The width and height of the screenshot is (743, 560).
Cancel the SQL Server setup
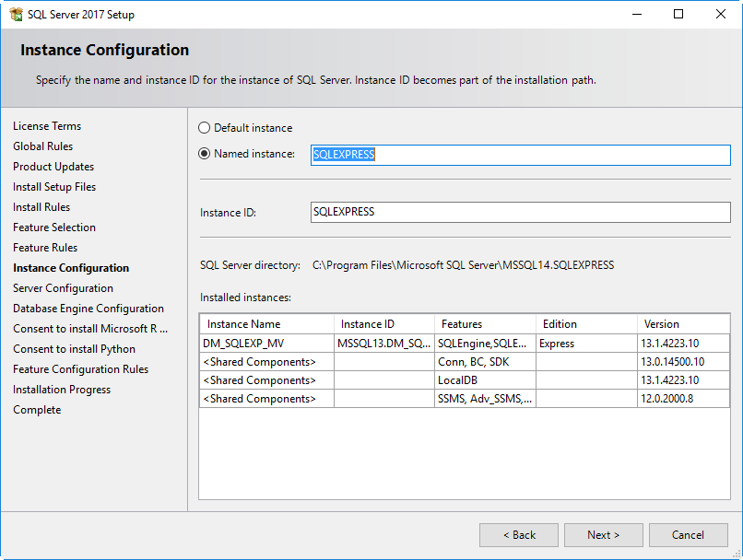coord(688,535)
